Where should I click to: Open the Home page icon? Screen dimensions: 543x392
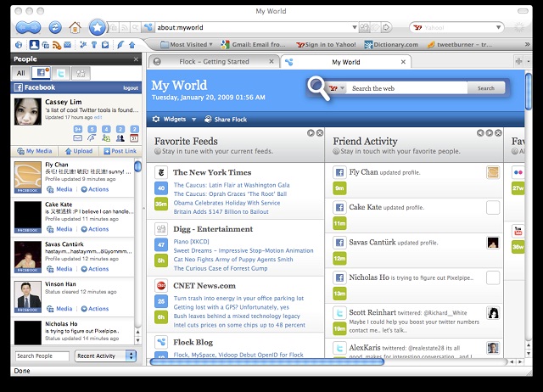coord(75,27)
